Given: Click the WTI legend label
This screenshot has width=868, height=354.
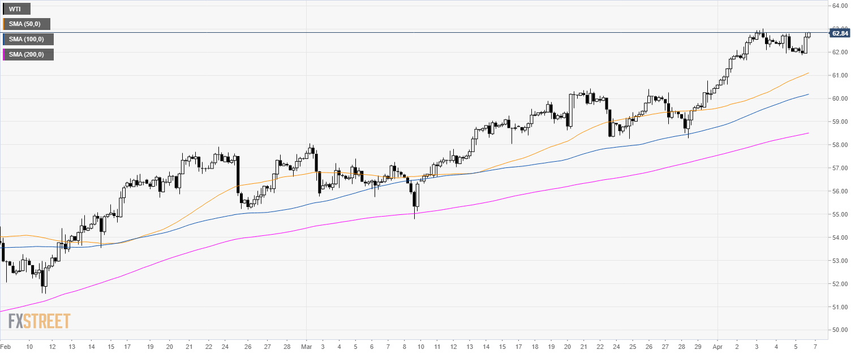Looking at the screenshot, I should 16,9.
